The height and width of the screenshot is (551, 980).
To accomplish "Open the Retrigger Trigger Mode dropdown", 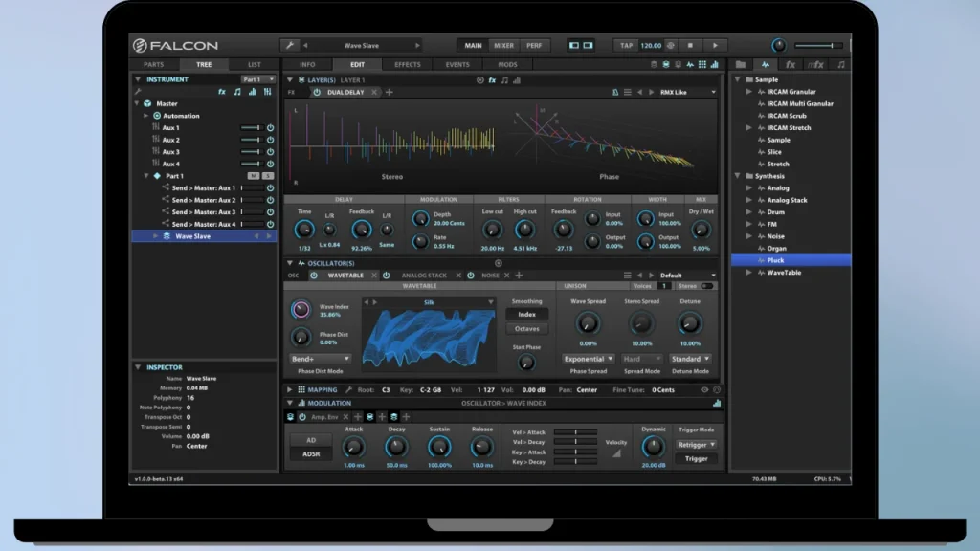I will click(697, 445).
